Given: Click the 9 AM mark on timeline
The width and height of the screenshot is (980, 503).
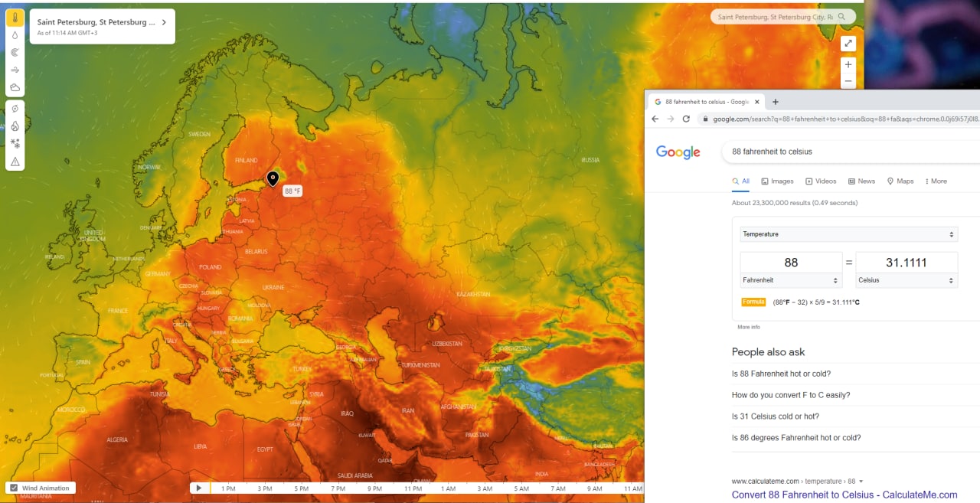Looking at the screenshot, I should 595,488.
